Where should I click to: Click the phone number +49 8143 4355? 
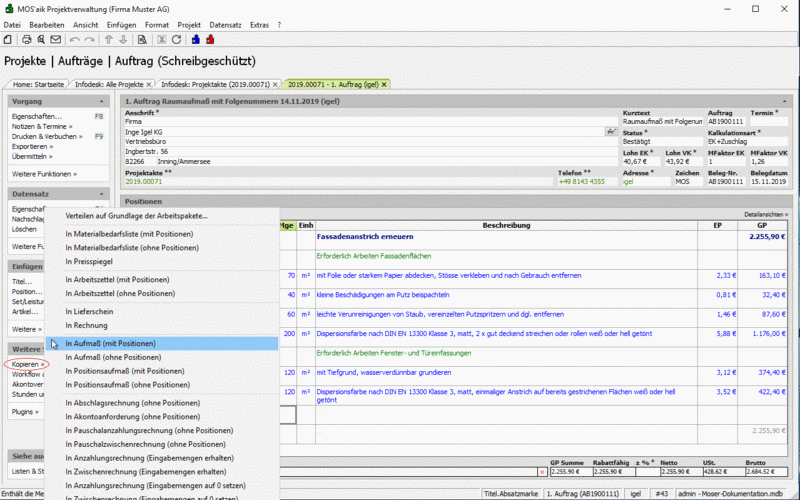click(581, 182)
